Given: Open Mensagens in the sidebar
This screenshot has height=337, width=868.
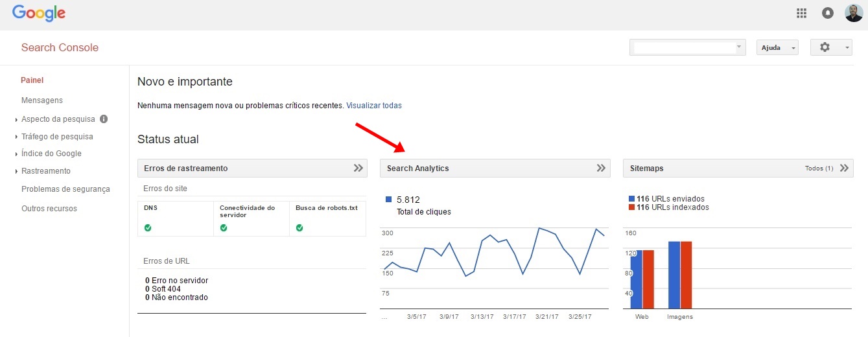Looking at the screenshot, I should [42, 100].
